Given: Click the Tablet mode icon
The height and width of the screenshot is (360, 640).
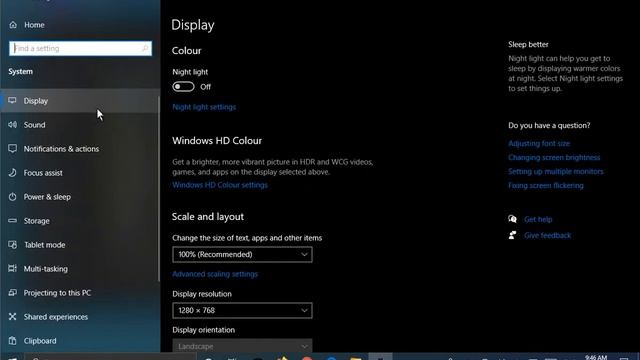Looking at the screenshot, I should [x=13, y=244].
